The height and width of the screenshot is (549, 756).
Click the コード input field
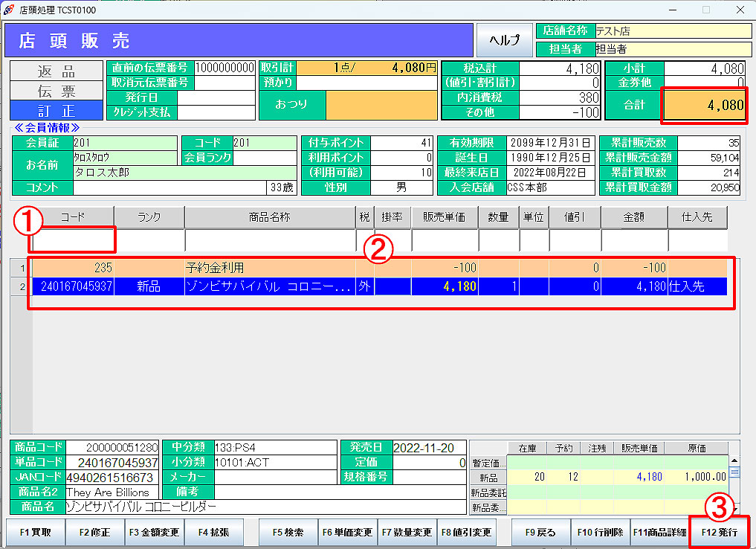point(73,241)
